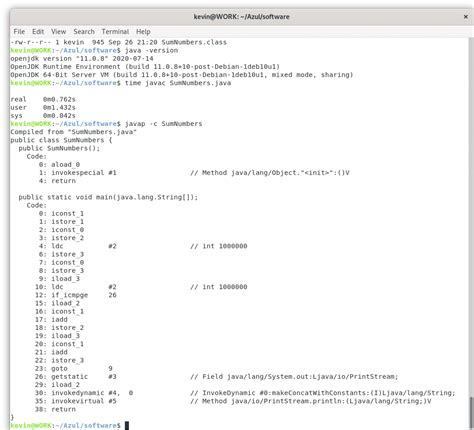Open the Edit menu
The height and width of the screenshot is (430, 474).
coord(38,32)
